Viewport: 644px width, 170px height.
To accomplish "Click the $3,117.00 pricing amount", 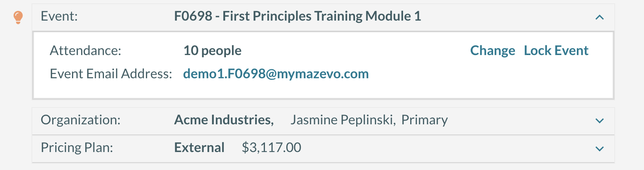I will click(x=271, y=148).
